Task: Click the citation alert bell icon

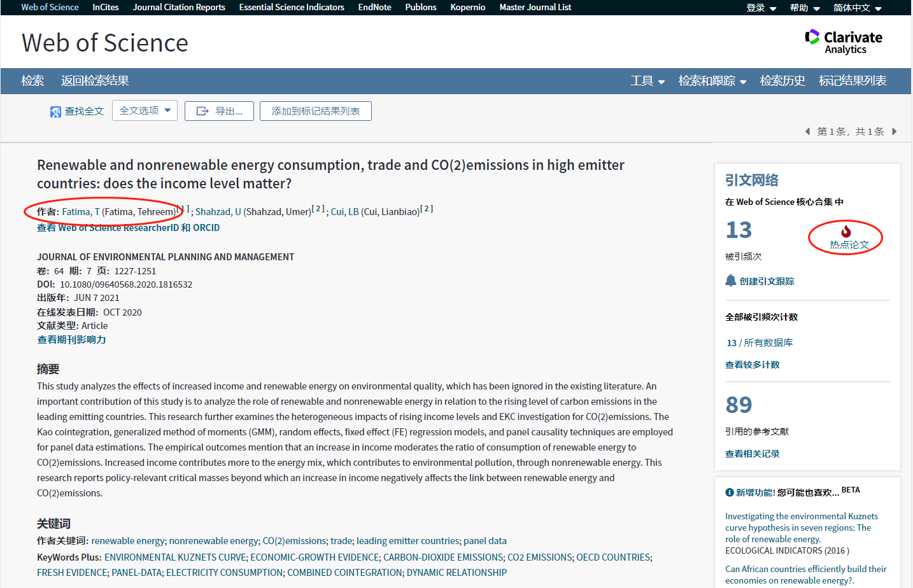Action: tap(730, 281)
